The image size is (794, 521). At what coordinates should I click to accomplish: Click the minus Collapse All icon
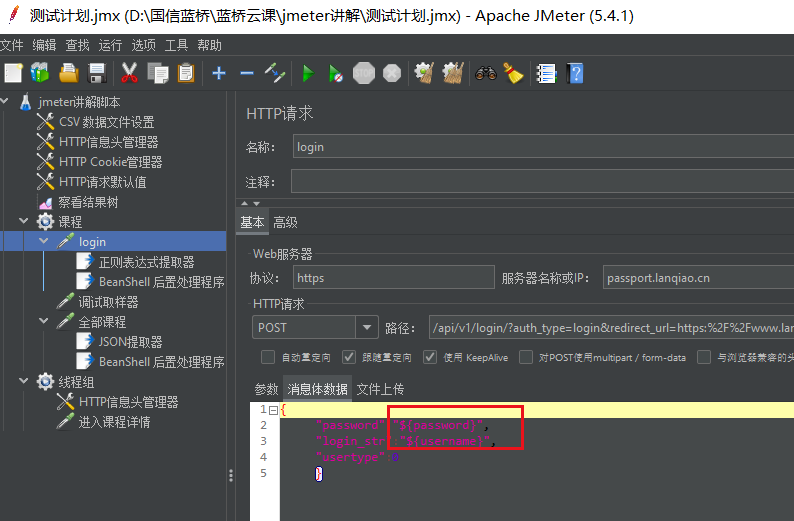pos(247,73)
